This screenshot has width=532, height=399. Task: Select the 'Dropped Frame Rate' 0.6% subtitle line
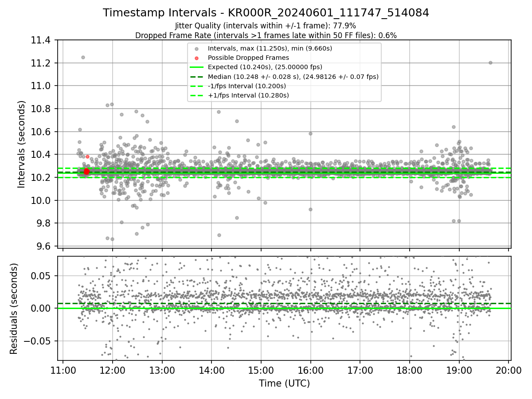pos(266,35)
